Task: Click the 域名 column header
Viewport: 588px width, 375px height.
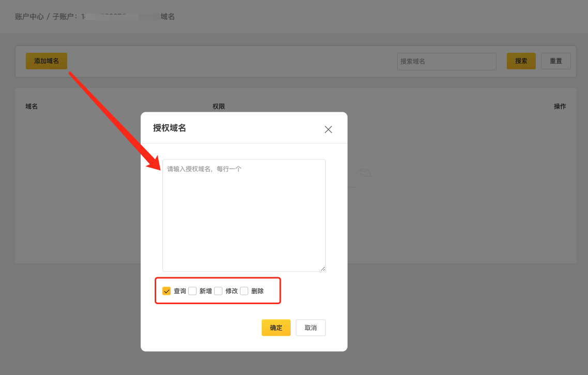Action: [x=32, y=107]
